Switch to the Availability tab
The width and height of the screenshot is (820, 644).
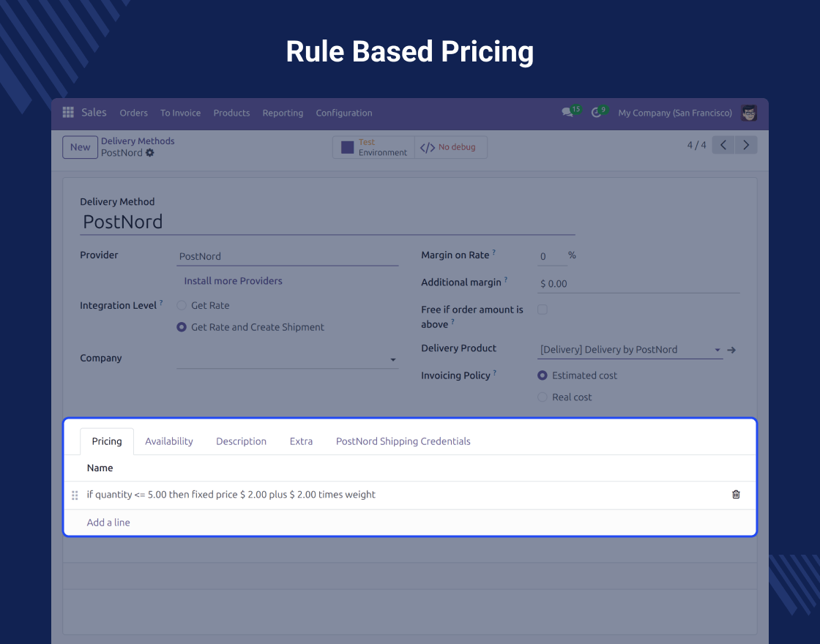click(x=169, y=441)
